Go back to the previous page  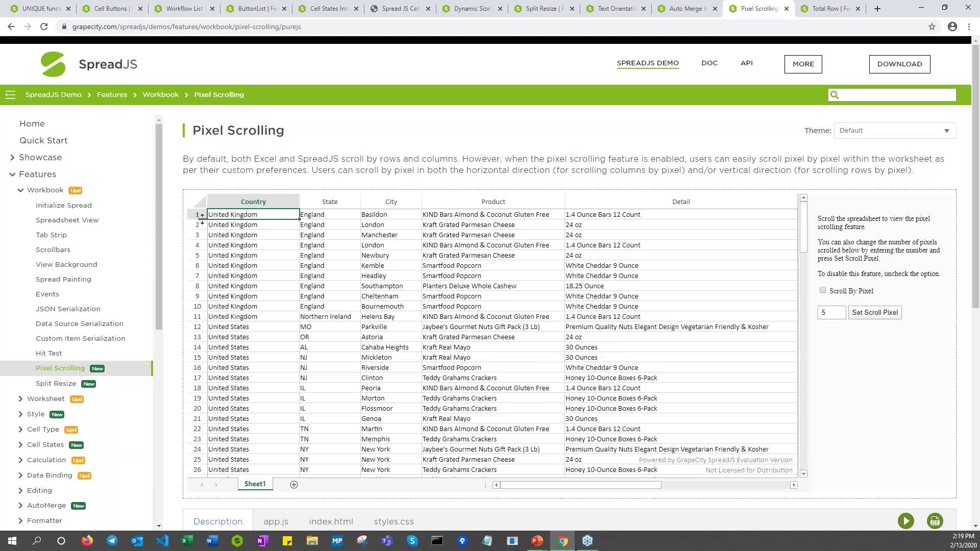pyautogui.click(x=11, y=27)
